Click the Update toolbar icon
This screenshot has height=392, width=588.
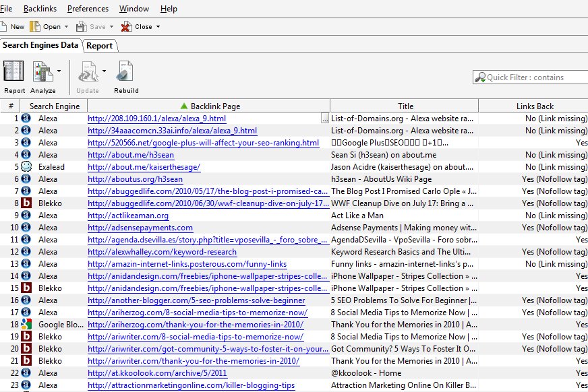[x=88, y=72]
